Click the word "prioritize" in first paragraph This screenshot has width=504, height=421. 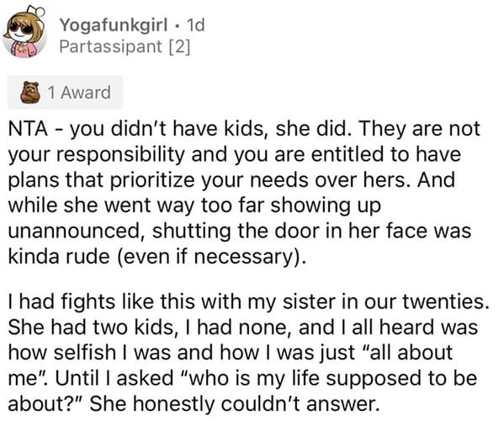[x=152, y=180]
